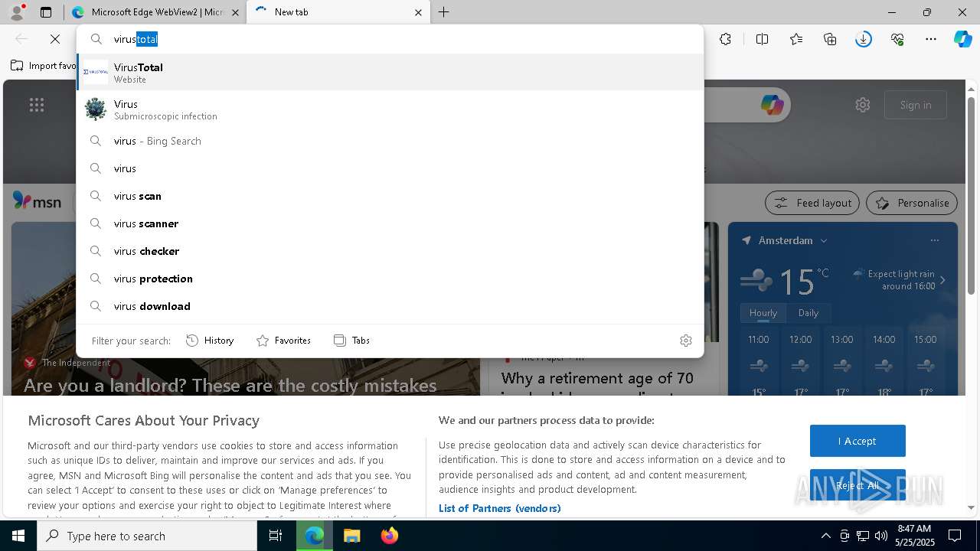Viewport: 980px width, 551px height.
Task: Open page settings gear icon
Action: click(x=863, y=105)
